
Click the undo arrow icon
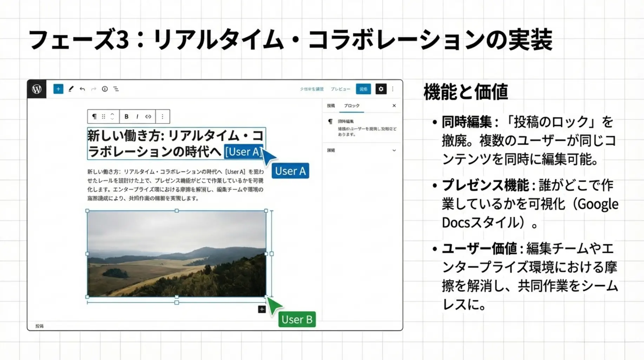tap(82, 89)
